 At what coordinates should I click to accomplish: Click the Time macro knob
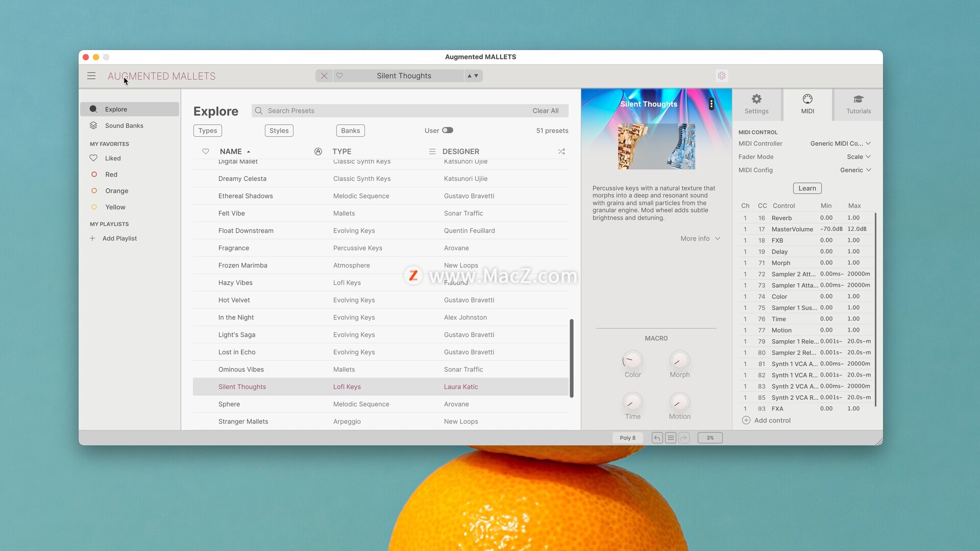tap(632, 402)
